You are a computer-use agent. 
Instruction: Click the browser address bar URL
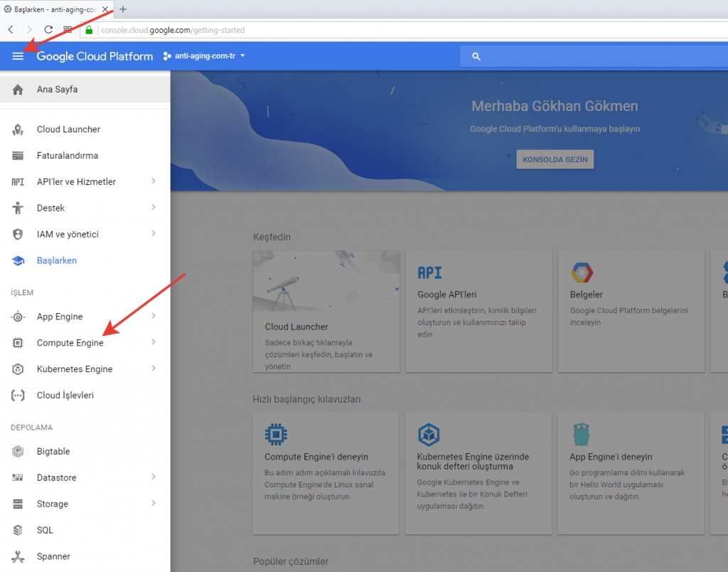point(173,30)
